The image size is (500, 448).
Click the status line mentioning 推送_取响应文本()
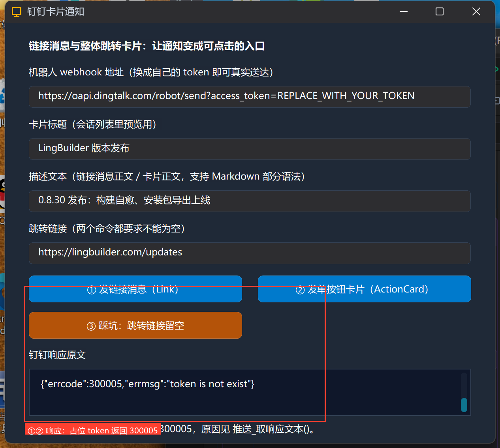point(239,429)
